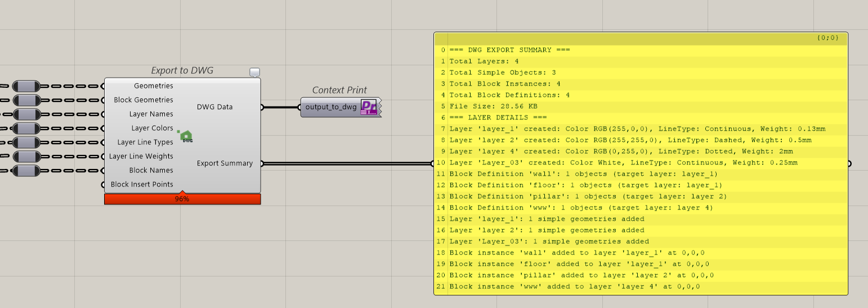Click the Layer Colors input label
Screen dimensions: 868x308
153,128
